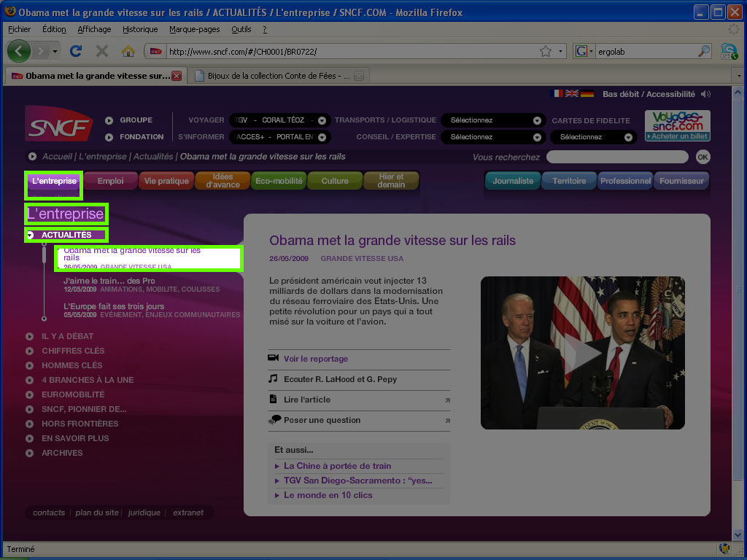Click the arrow icon next to FONDATION
Screen dimensions: 747x560
(109, 137)
